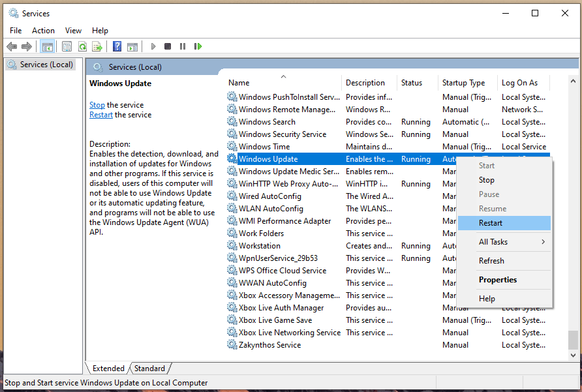
Task: Select the Windows Update Medic Ser... service name
Action: 289,172
